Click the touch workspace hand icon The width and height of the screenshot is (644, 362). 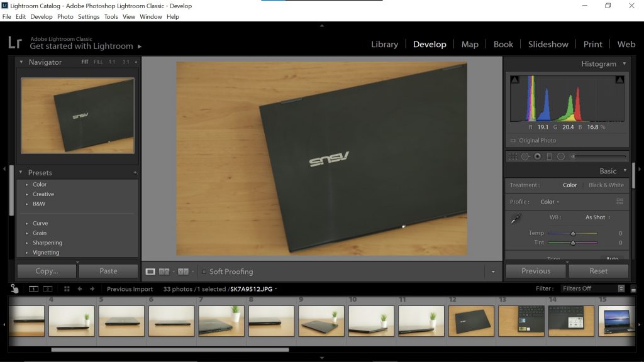point(14,288)
